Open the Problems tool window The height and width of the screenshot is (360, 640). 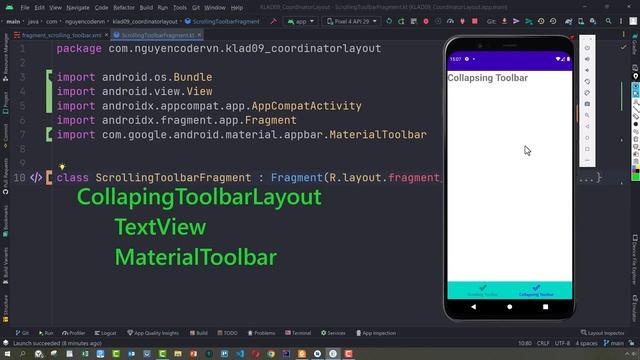coord(261,333)
